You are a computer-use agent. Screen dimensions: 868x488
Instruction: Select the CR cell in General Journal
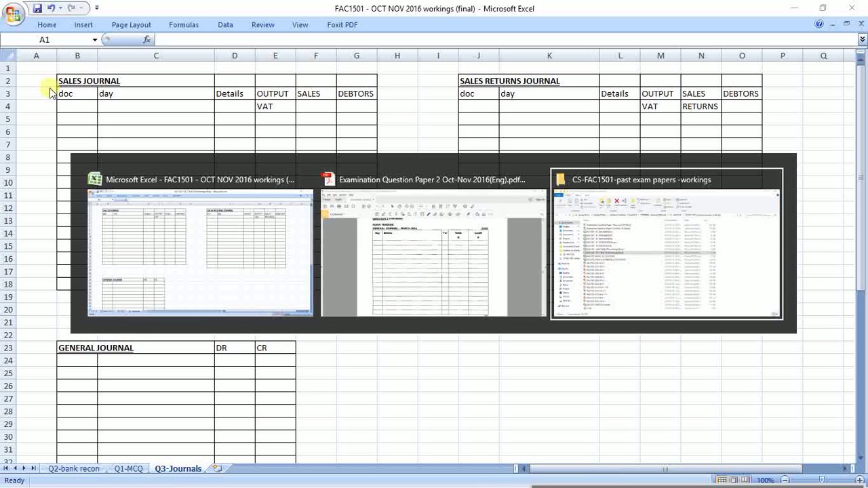click(275, 348)
